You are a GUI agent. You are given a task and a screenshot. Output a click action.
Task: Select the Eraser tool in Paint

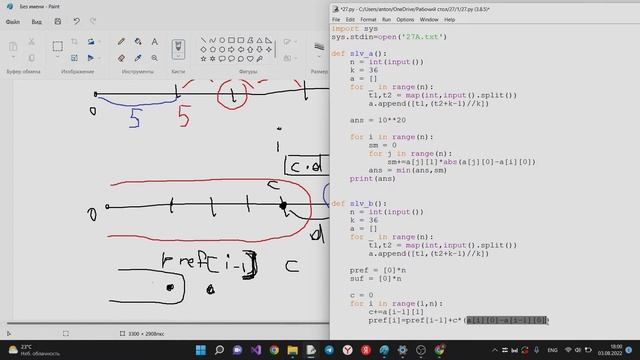click(x=121, y=58)
